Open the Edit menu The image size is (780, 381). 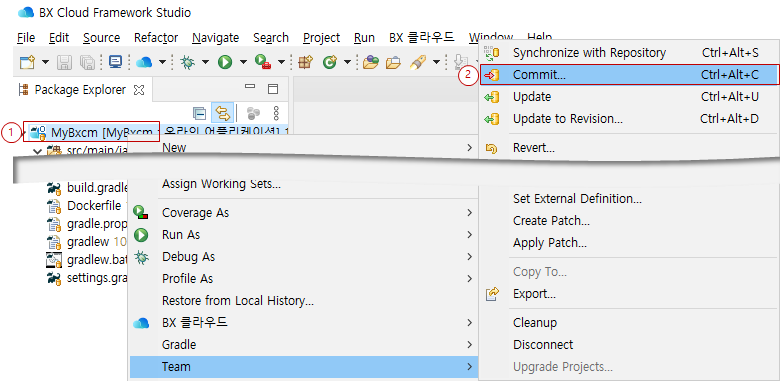pos(59,38)
